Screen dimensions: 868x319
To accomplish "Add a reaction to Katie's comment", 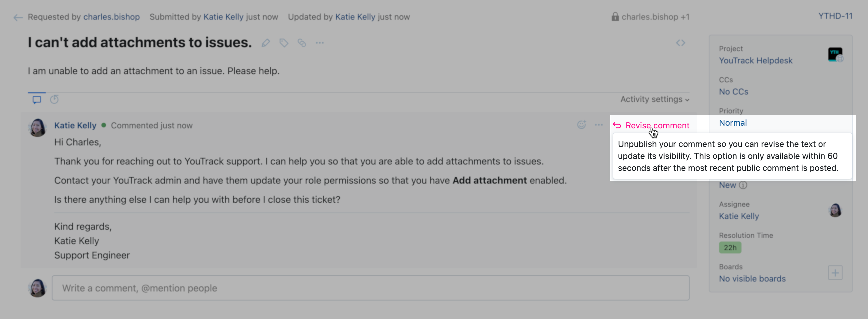I will [x=581, y=125].
